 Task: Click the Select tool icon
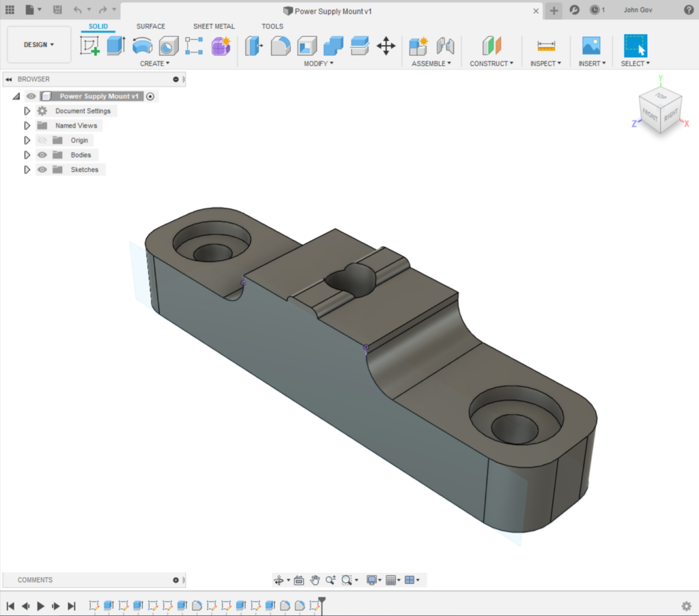[636, 46]
